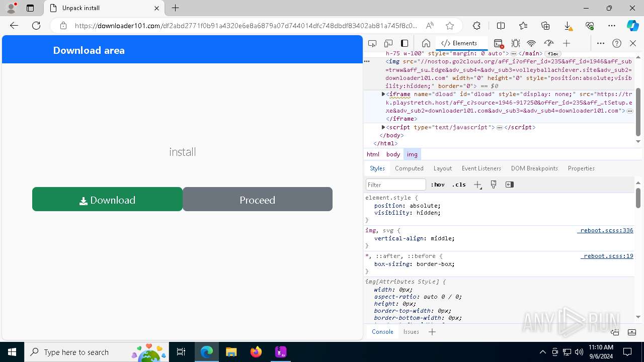Viewport: 644px width, 362px height.
Task: Open the tab actions menu
Action: (30, 8)
